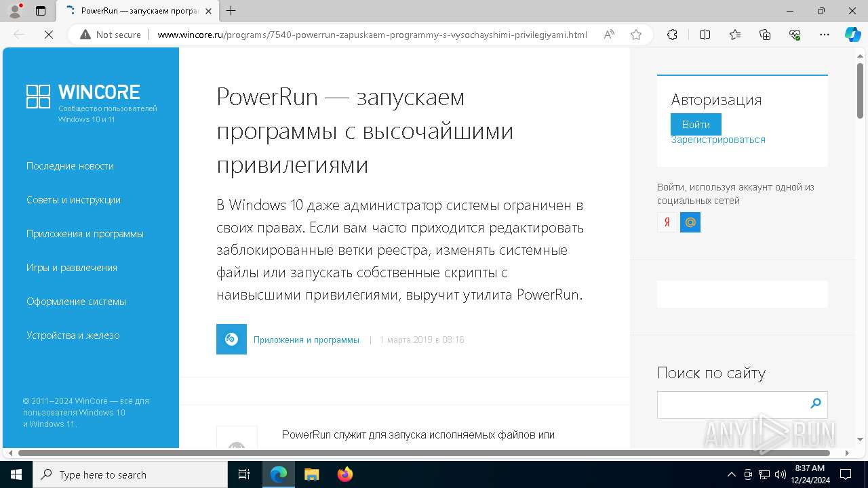868x488 pixels.
Task: Enable read aloud from address bar
Action: [609, 35]
